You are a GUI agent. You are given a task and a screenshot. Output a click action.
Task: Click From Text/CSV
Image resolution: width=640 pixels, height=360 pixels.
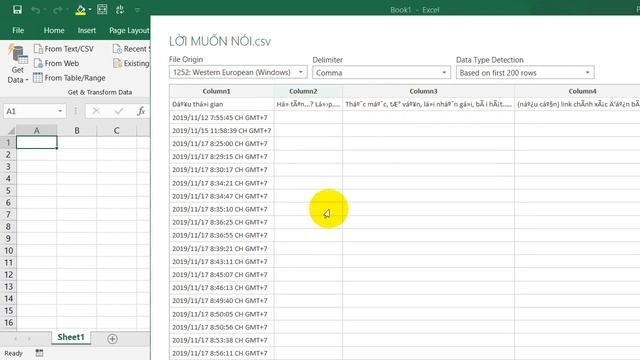64,49
